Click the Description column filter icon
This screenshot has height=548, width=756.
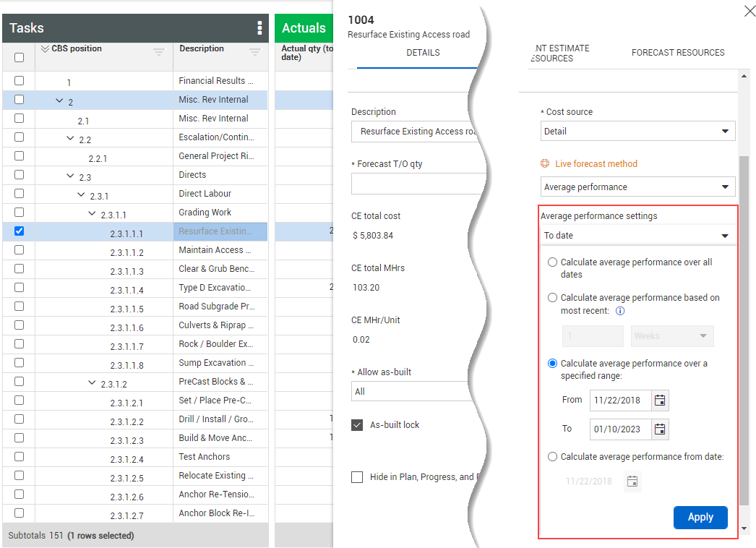click(254, 52)
